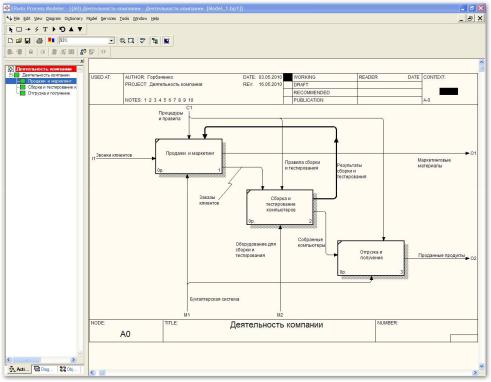The width and height of the screenshot is (491, 382).
Task: Open the Diagram menu
Action: click(53, 19)
